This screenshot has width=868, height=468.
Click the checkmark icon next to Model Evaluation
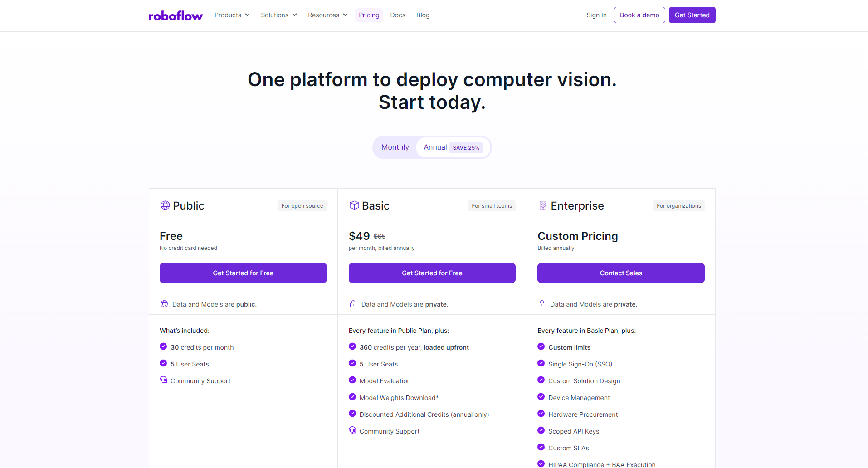(x=352, y=380)
